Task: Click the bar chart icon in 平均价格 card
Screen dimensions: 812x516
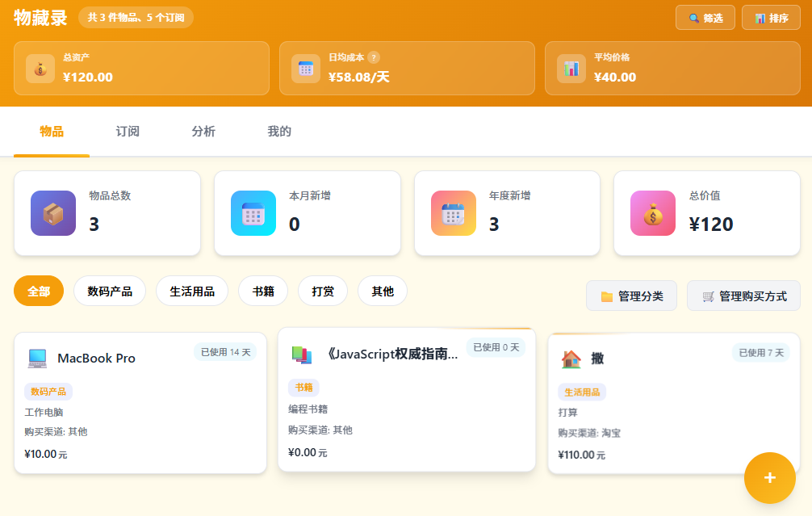Action: coord(571,69)
